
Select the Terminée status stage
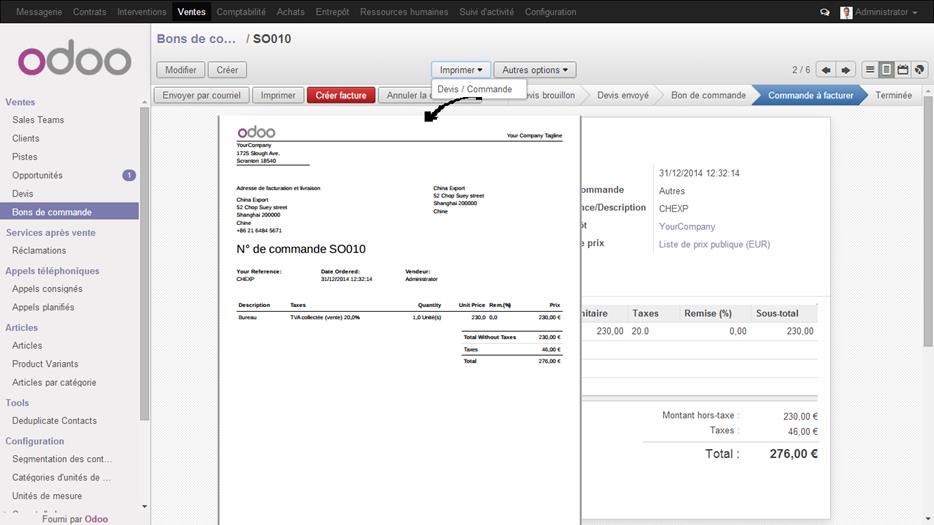893,95
